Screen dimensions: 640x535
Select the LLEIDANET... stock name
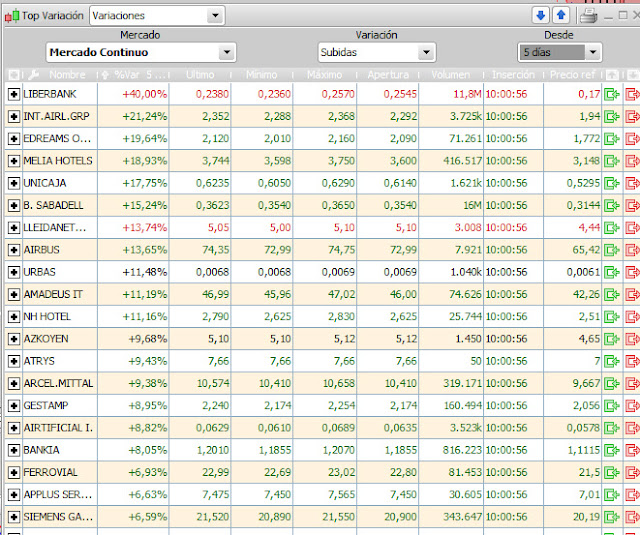(x=55, y=228)
